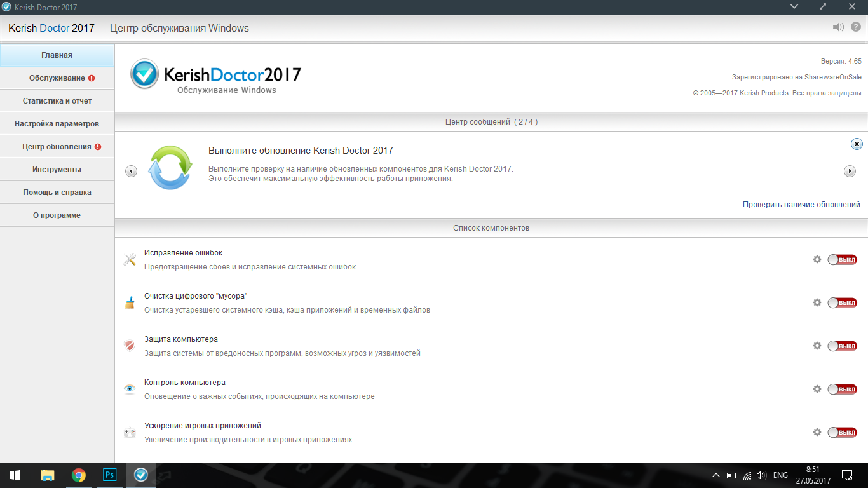The image size is (868, 488).
Task: Click the copyright Kerish Products text
Action: click(777, 93)
